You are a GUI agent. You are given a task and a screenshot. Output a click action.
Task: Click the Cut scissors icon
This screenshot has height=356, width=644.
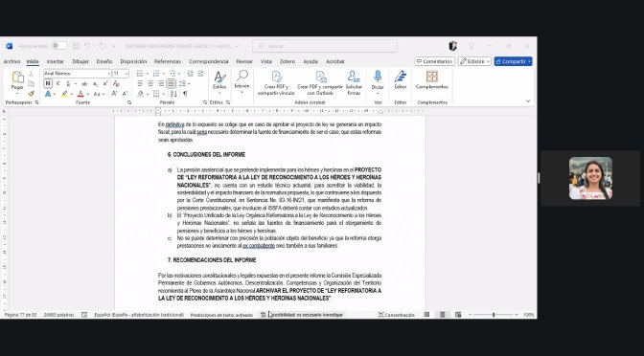point(32,74)
